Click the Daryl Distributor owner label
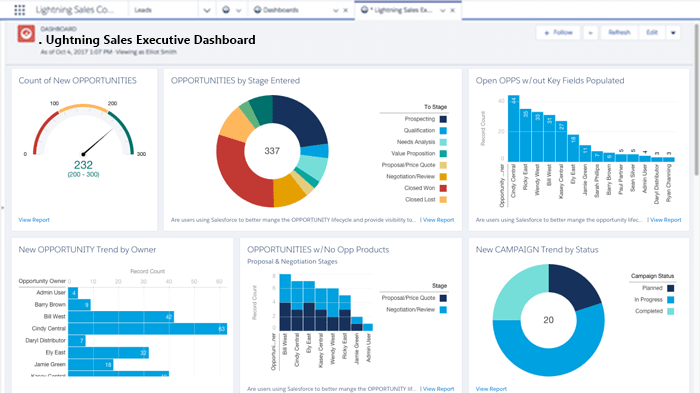 click(x=46, y=340)
